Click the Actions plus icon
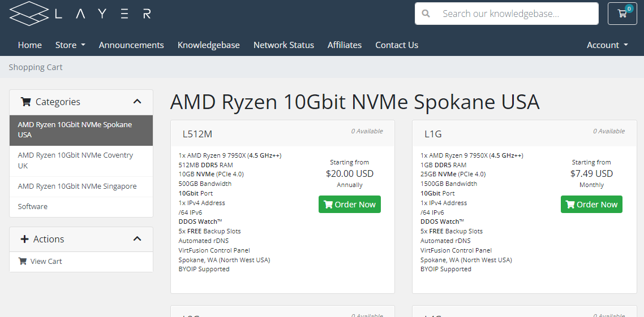The image size is (644, 317). pyautogui.click(x=25, y=239)
